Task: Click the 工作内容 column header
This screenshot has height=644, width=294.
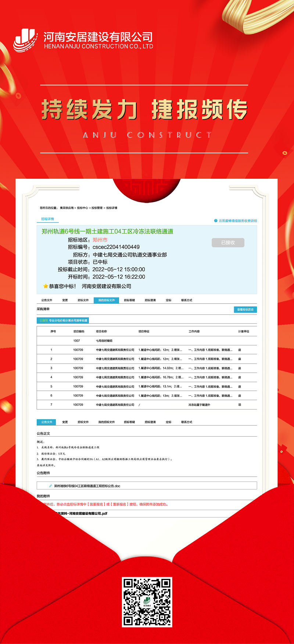Action: coord(194,331)
